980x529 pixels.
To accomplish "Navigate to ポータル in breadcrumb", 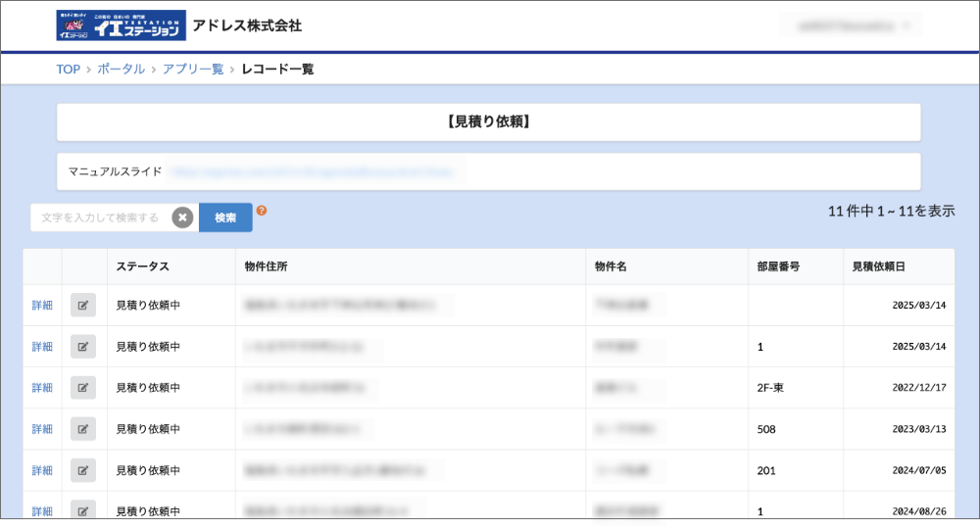I will click(x=121, y=70).
